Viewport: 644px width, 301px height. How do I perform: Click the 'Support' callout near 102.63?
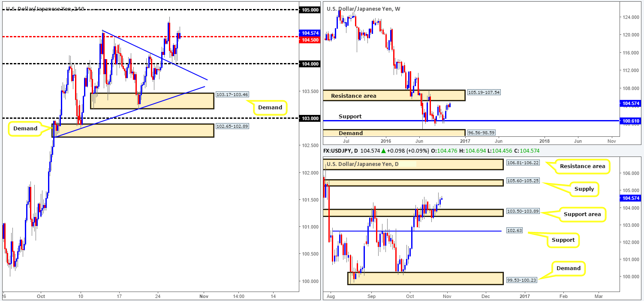(x=563, y=240)
